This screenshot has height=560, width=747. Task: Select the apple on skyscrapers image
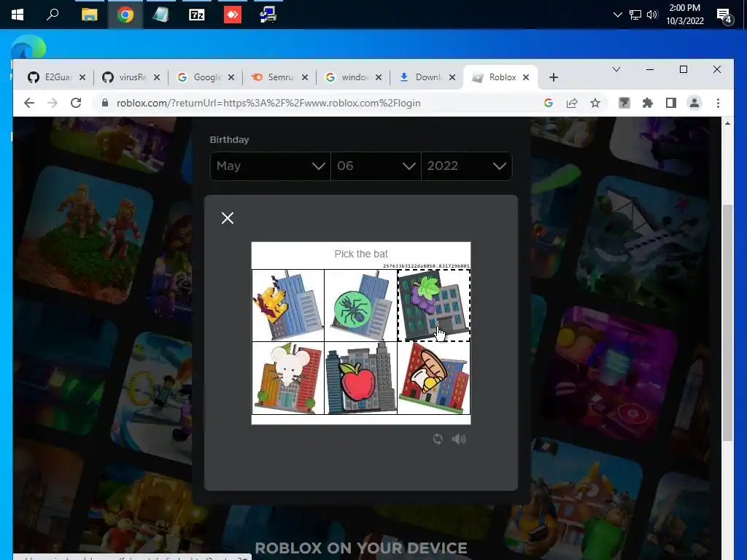[360, 378]
